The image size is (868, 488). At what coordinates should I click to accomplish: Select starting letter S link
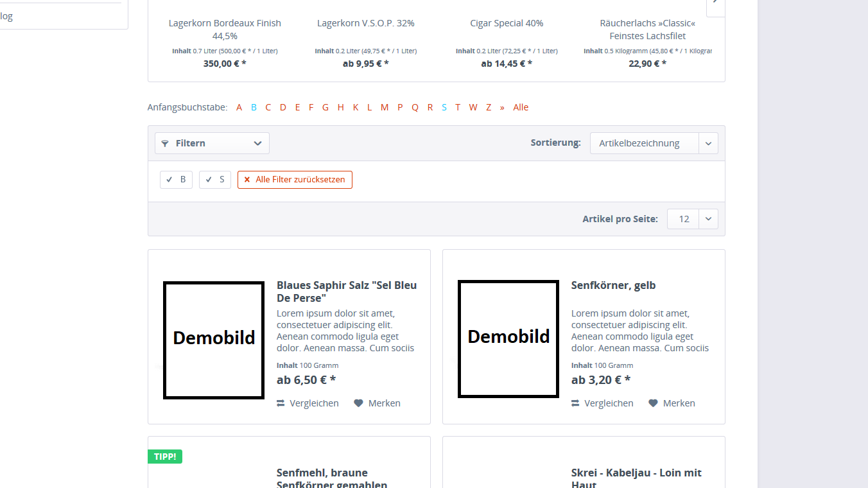[x=444, y=107]
